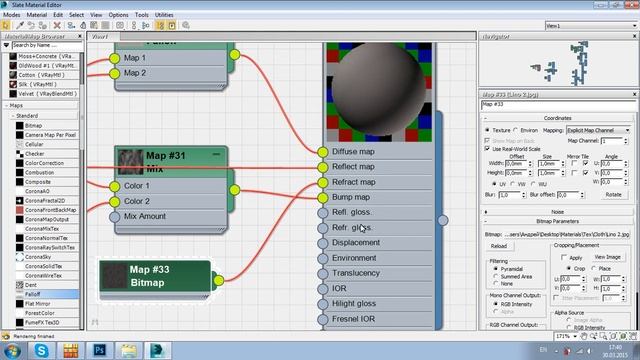Click the Reload bitmap button
Screen dimensions: 640x360
tap(499, 246)
